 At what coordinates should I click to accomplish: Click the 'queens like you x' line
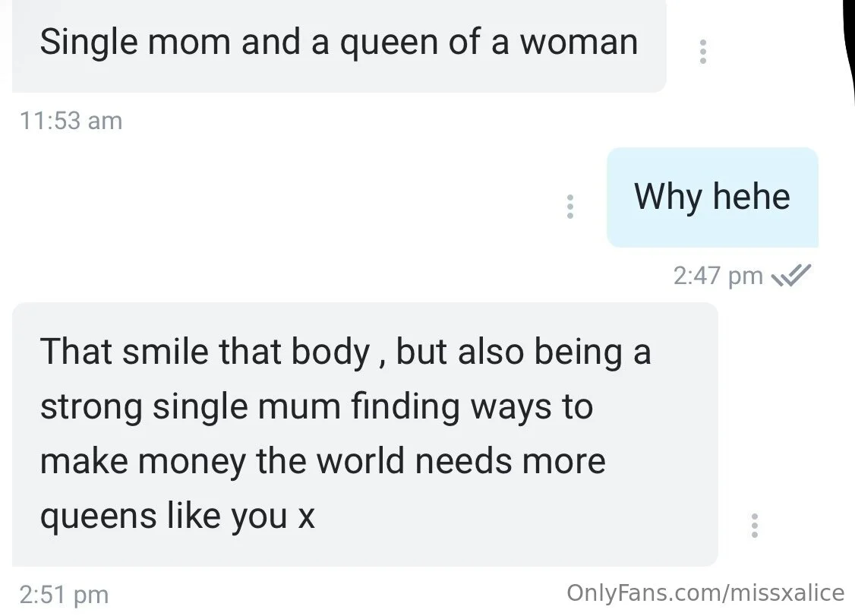(x=177, y=516)
